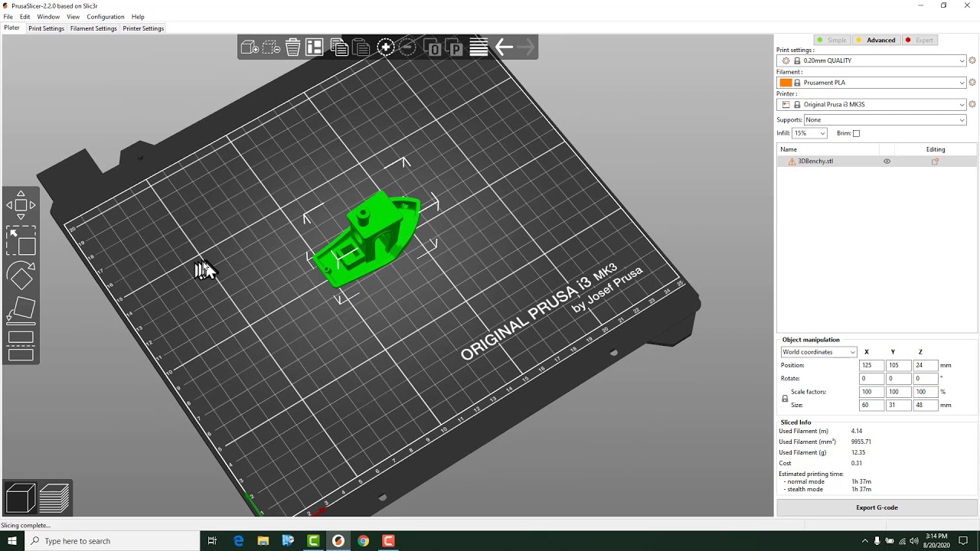980x551 pixels.
Task: Click the Paste toolbar icon
Action: pos(361,47)
